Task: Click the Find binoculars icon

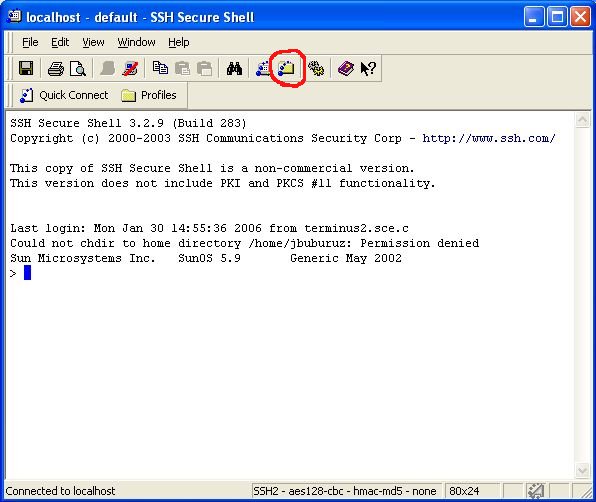Action: [234, 69]
